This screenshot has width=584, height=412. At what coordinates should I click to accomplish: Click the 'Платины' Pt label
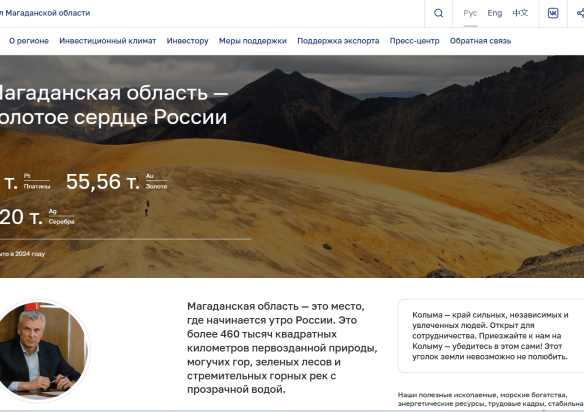(x=37, y=186)
